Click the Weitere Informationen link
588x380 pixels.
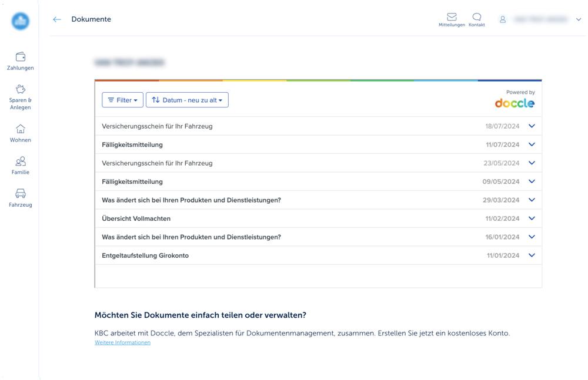[x=122, y=342]
